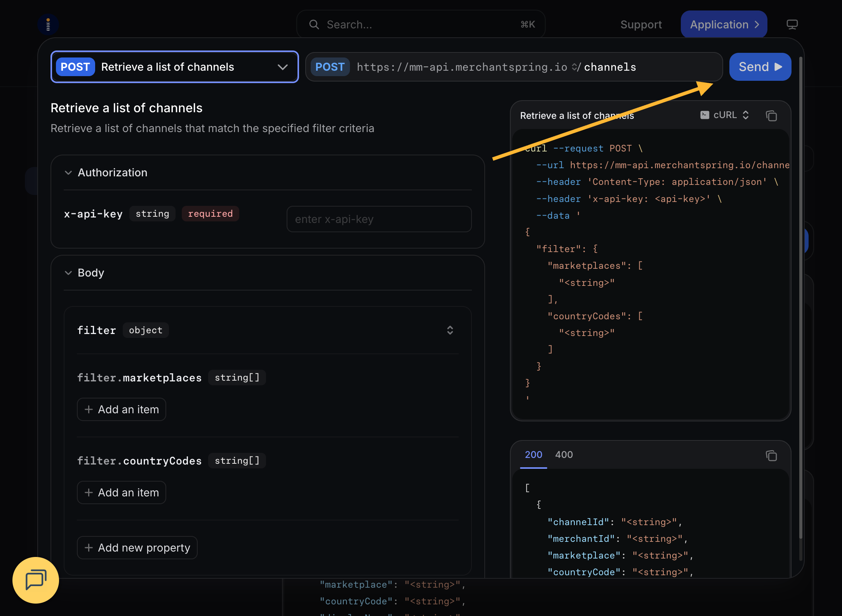The width and height of the screenshot is (842, 616).
Task: Click Add new property
Action: (137, 548)
